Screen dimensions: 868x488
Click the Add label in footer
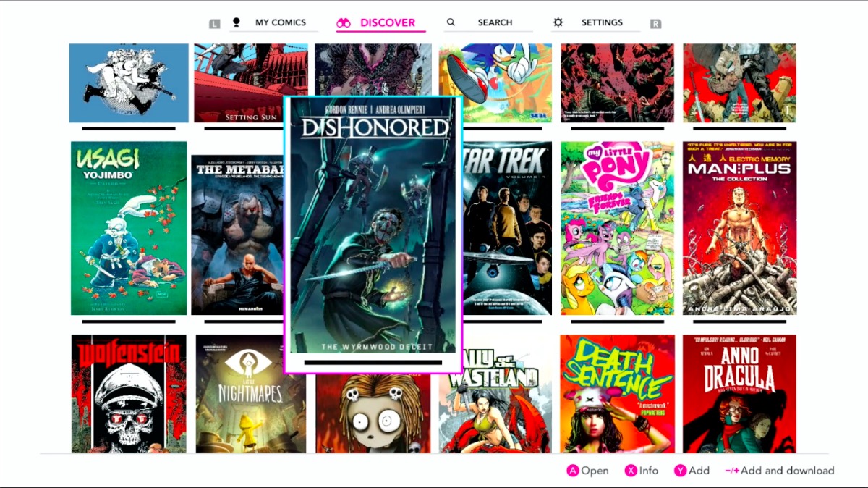pyautogui.click(x=699, y=471)
